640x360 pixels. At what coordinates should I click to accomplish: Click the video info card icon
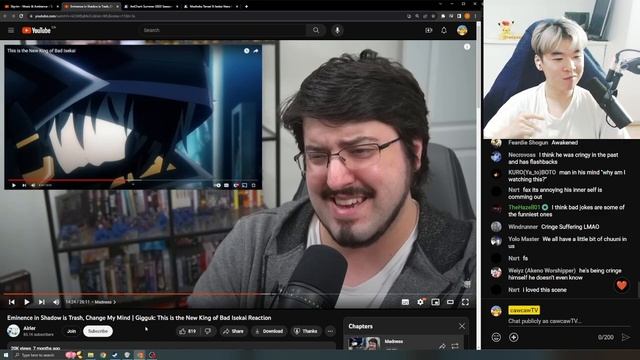467,47
